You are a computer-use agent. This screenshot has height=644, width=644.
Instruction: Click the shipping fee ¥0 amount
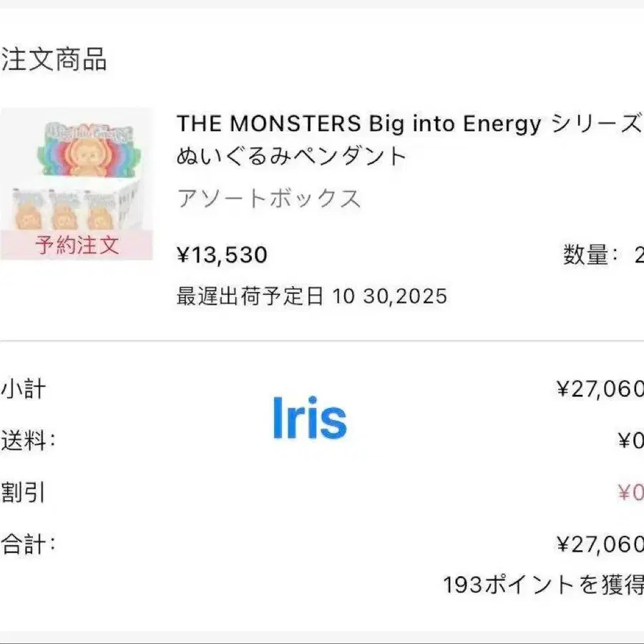(x=630, y=441)
